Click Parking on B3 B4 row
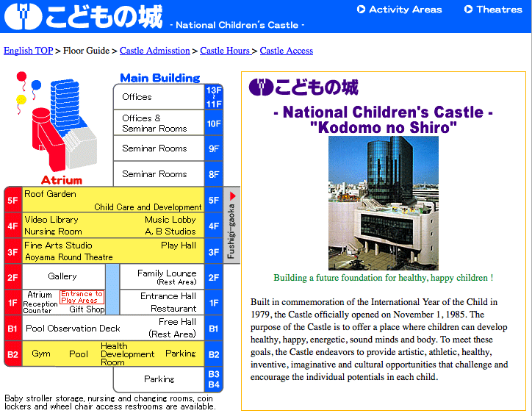 (x=159, y=379)
